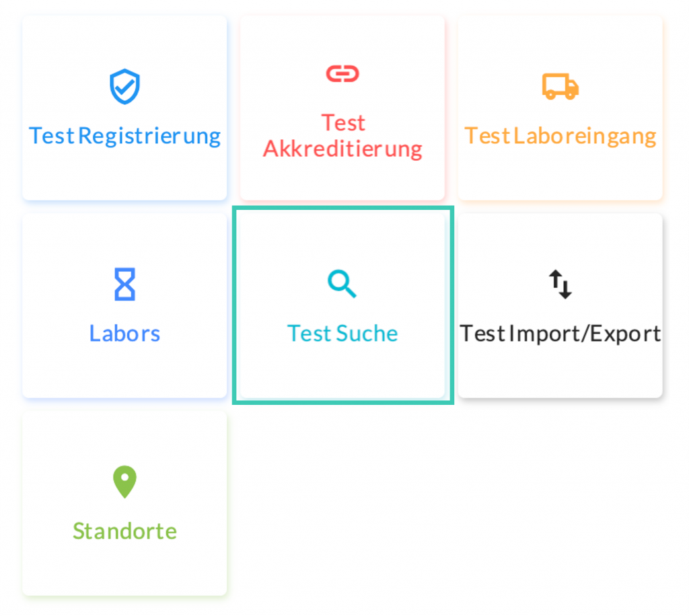This screenshot has width=689, height=616.
Task: Click the orange delivery truck icon
Action: point(560,87)
